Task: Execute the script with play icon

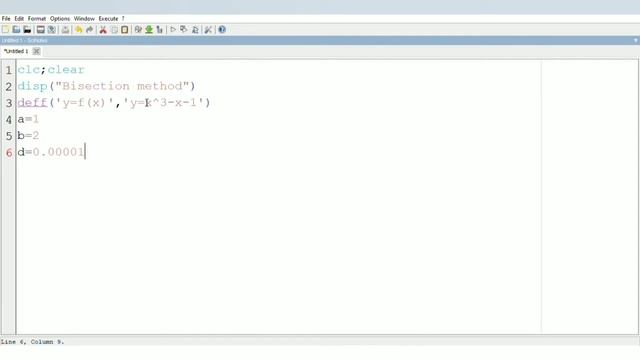Action: coord(173,30)
